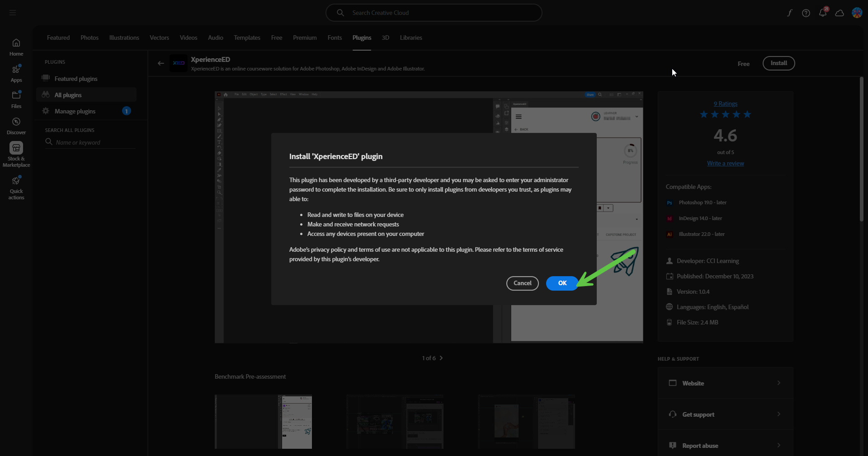868x456 pixels.
Task: Open Quick actions in the sidebar
Action: pyautogui.click(x=16, y=188)
